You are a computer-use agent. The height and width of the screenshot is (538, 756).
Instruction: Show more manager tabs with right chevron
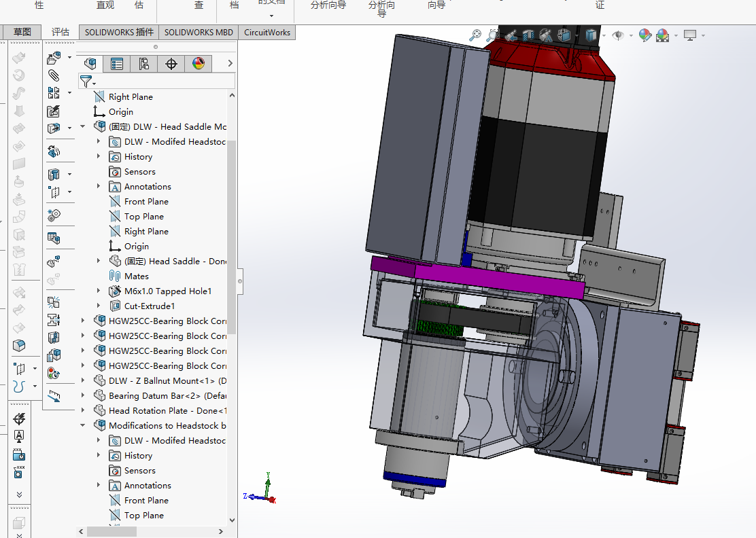(230, 64)
